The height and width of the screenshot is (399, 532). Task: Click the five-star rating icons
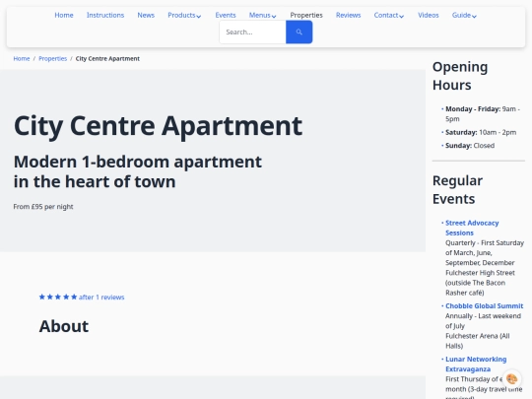(x=58, y=297)
